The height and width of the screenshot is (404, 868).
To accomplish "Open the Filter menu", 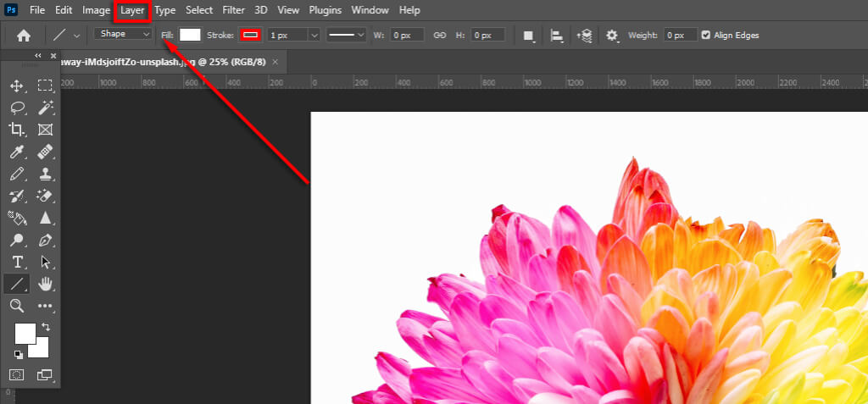I will [233, 10].
